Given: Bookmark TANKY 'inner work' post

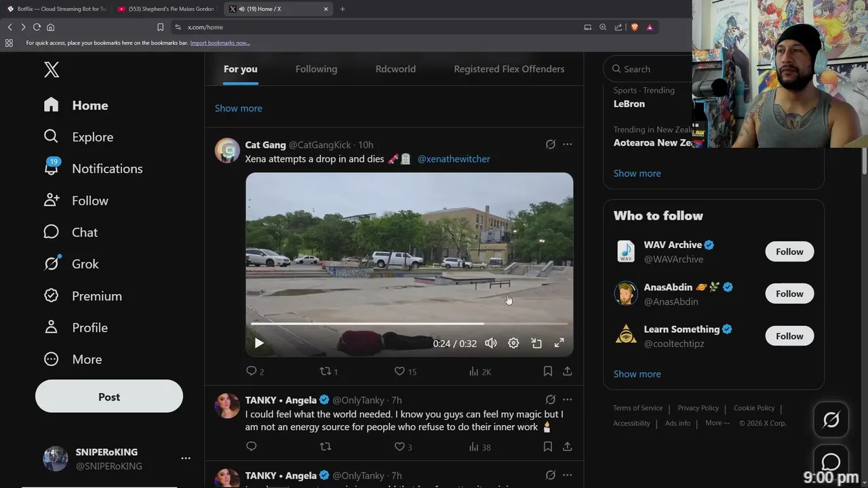Looking at the screenshot, I should pyautogui.click(x=548, y=447).
